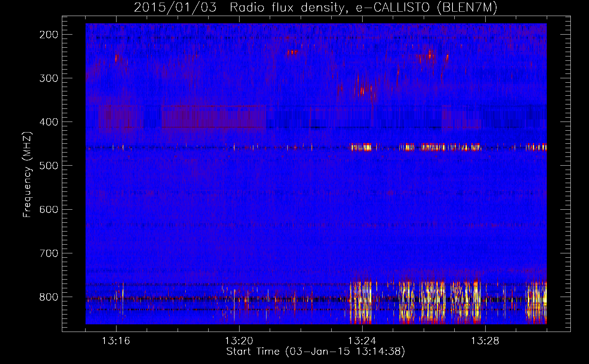
Task: Click the 200 frequency tick label
Action: tap(49, 35)
